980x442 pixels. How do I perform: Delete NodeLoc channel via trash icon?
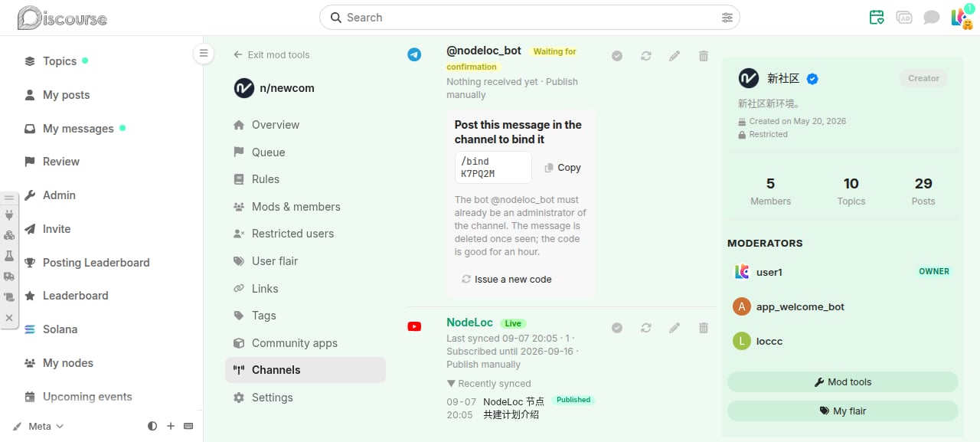tap(704, 328)
